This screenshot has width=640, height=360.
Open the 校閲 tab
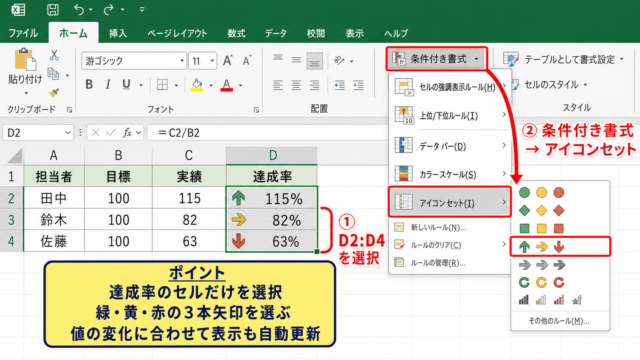click(316, 33)
